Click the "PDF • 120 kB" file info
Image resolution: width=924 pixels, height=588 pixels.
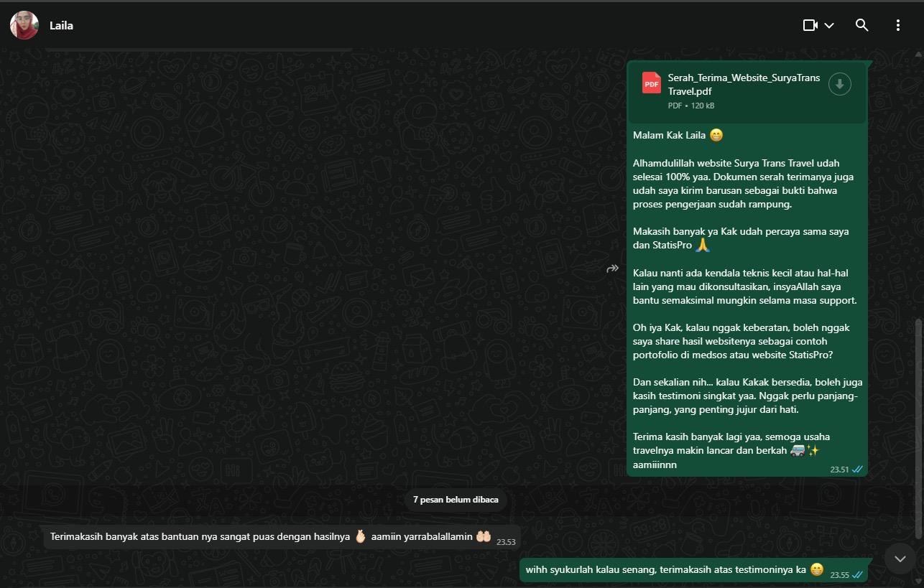tap(691, 106)
